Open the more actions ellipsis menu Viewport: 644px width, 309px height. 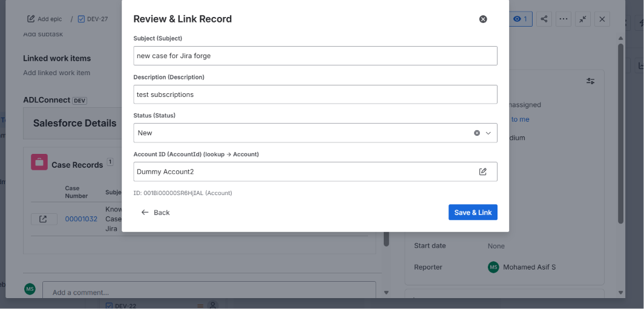point(563,19)
